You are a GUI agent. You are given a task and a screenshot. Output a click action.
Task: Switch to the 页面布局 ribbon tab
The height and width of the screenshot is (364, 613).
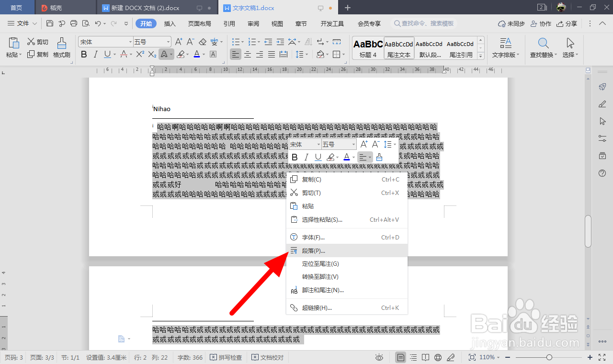[200, 23]
